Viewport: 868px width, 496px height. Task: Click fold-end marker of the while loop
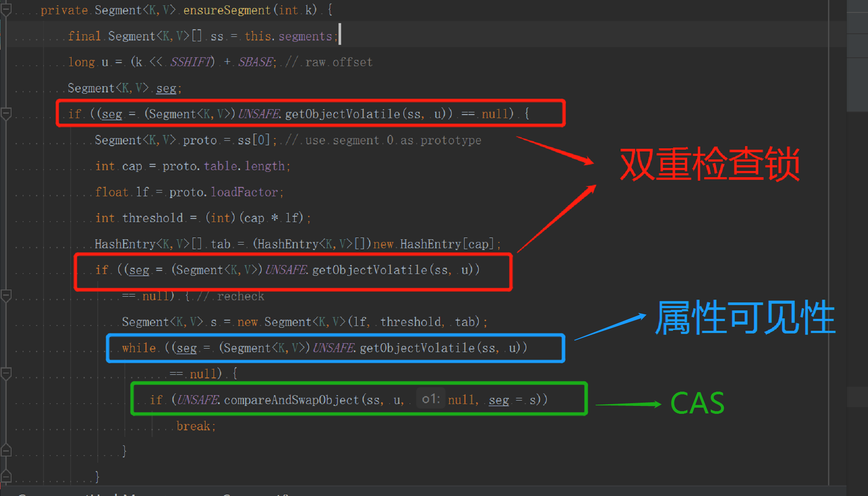click(x=6, y=451)
